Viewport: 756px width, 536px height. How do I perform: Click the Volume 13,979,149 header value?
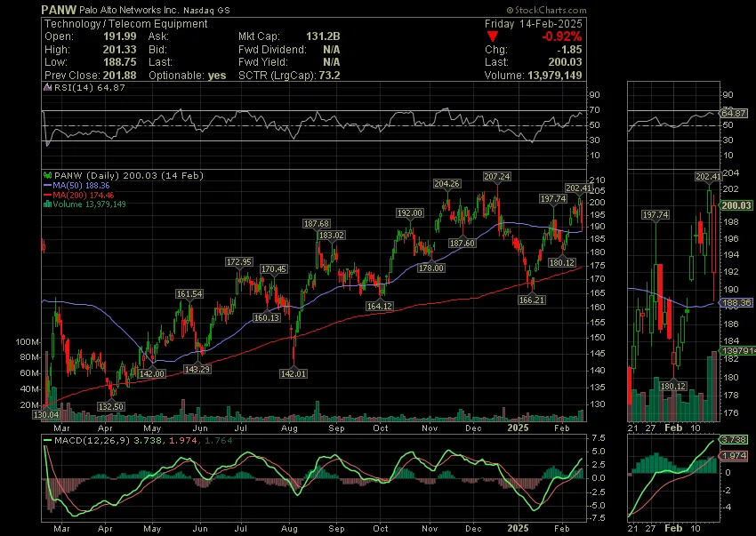pos(554,76)
